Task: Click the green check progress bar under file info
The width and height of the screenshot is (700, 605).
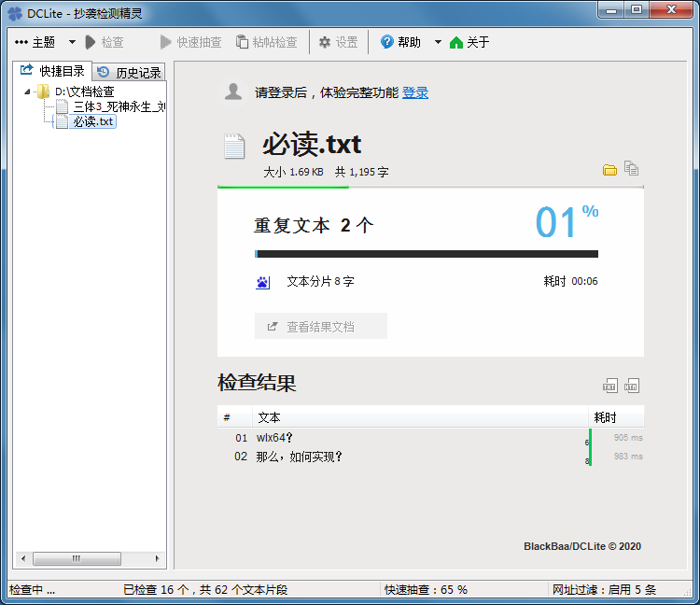Action: [x=283, y=187]
